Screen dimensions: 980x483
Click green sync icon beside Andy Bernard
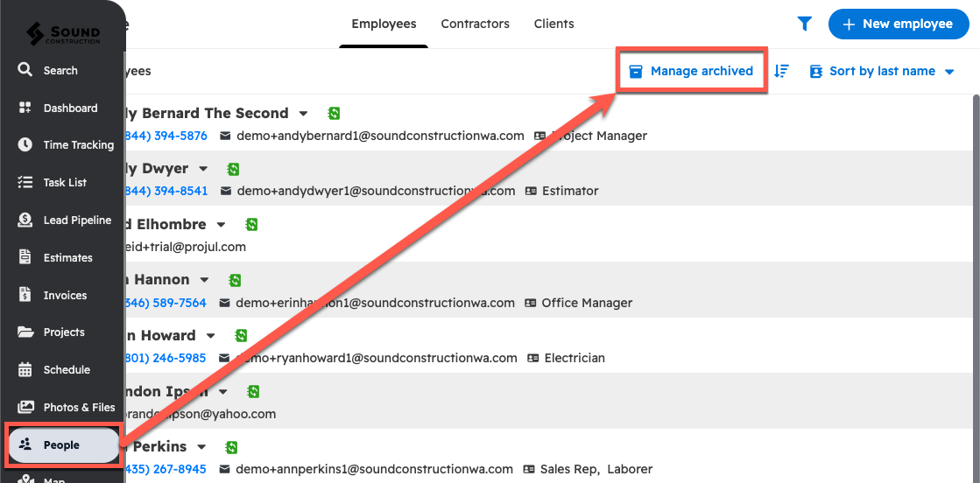pyautogui.click(x=334, y=113)
